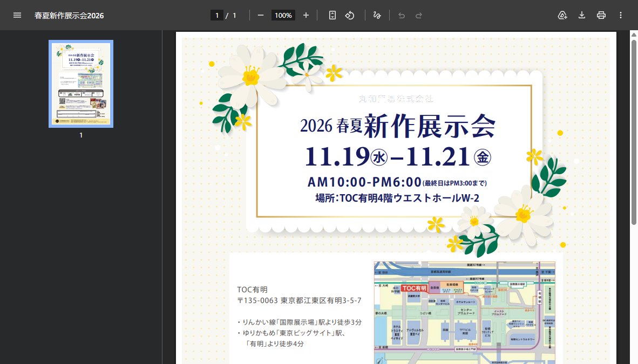Toggle fit to page view
Viewport: 638px width, 364px height.
click(x=332, y=16)
